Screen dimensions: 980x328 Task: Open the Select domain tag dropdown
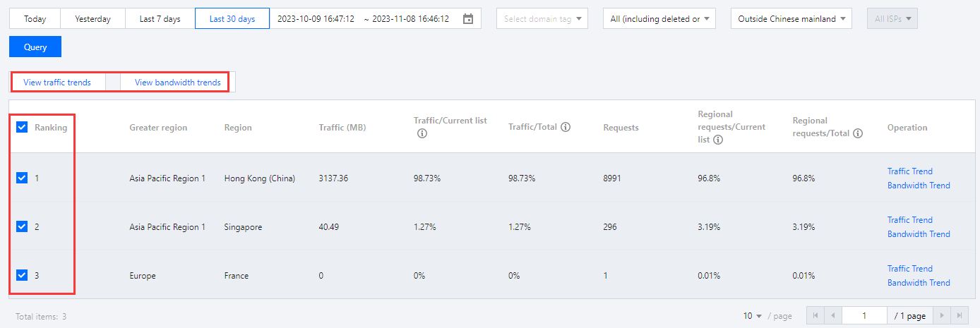542,19
